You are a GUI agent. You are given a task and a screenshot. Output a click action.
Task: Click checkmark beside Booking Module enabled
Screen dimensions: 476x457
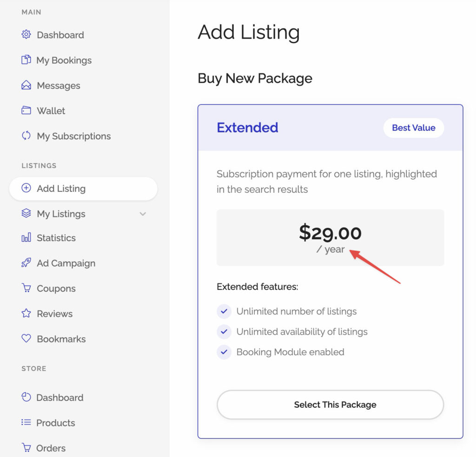(224, 352)
